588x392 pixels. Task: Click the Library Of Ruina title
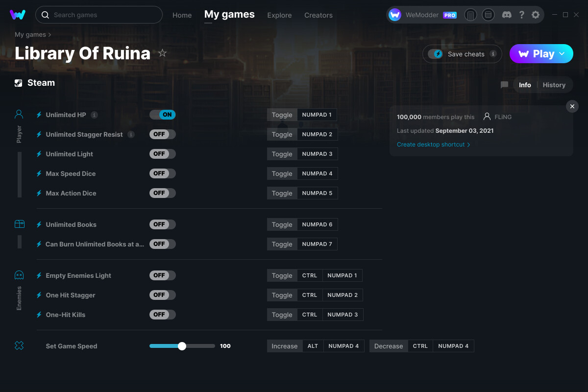pos(82,53)
